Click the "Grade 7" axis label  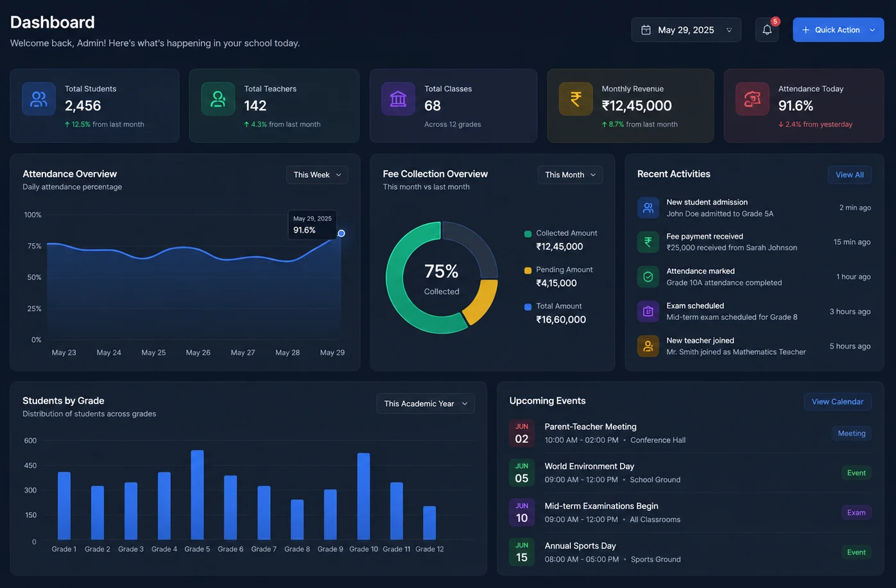point(264,549)
